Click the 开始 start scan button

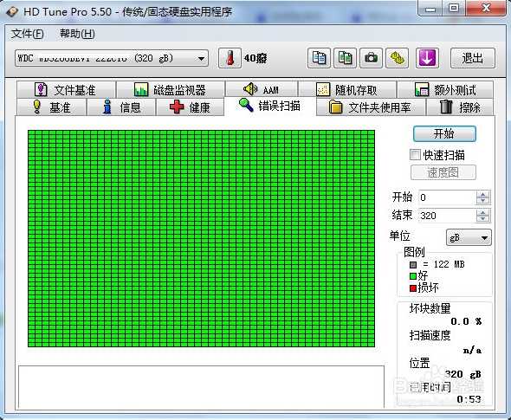click(x=444, y=133)
